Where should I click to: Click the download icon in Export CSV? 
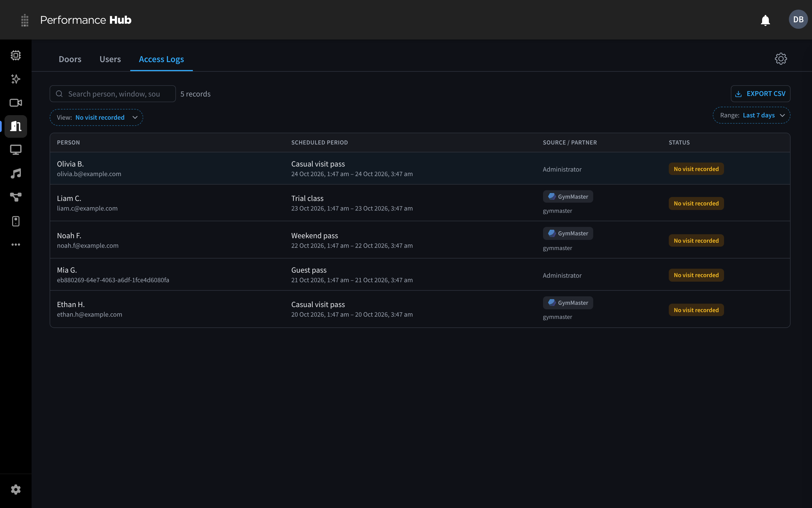738,94
